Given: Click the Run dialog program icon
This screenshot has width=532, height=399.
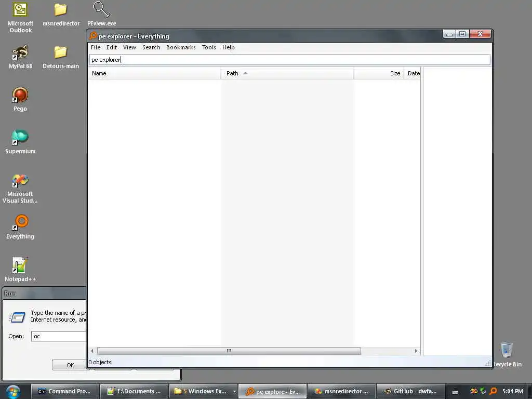Looking at the screenshot, I should (x=17, y=317).
